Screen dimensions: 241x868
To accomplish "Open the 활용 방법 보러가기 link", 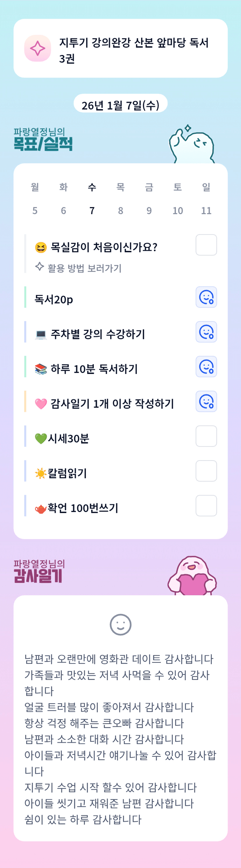I will [84, 268].
